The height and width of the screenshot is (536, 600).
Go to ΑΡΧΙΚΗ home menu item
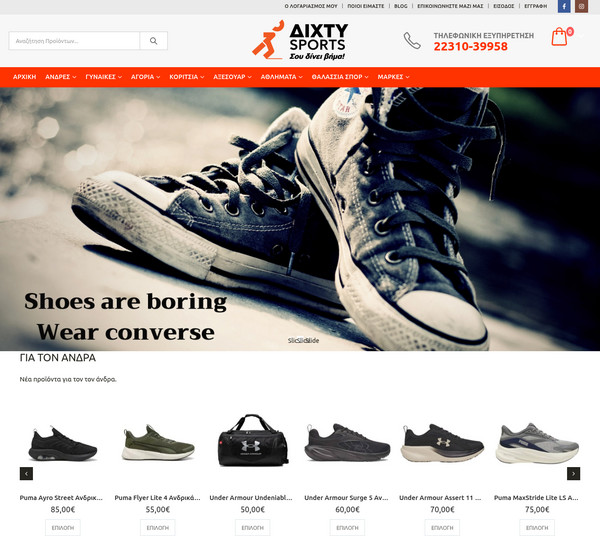24,77
